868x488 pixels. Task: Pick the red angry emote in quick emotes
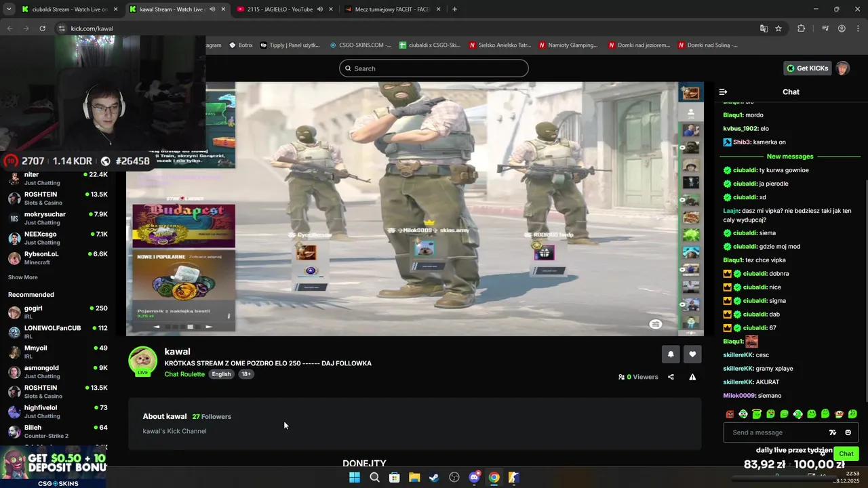tap(730, 414)
